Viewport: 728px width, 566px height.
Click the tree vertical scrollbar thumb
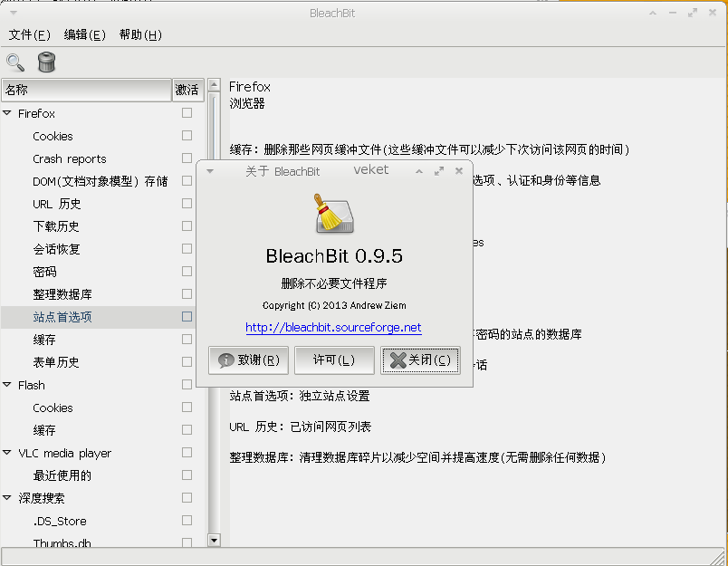[214, 126]
